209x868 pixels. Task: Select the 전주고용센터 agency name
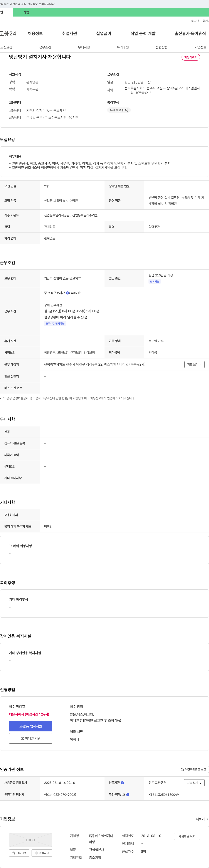[157, 783]
